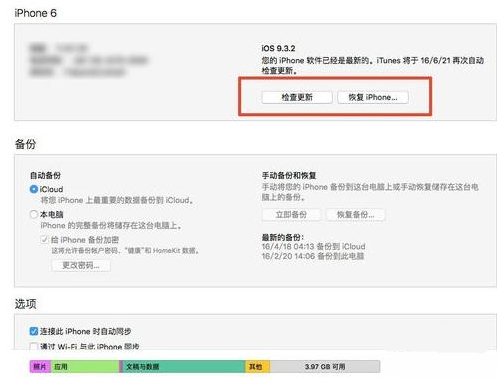
Task: Select the 本电脑 backup option
Action: [34, 214]
